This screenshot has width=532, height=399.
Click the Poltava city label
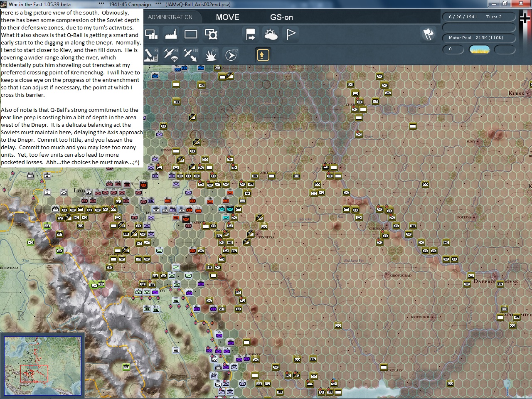point(464,217)
